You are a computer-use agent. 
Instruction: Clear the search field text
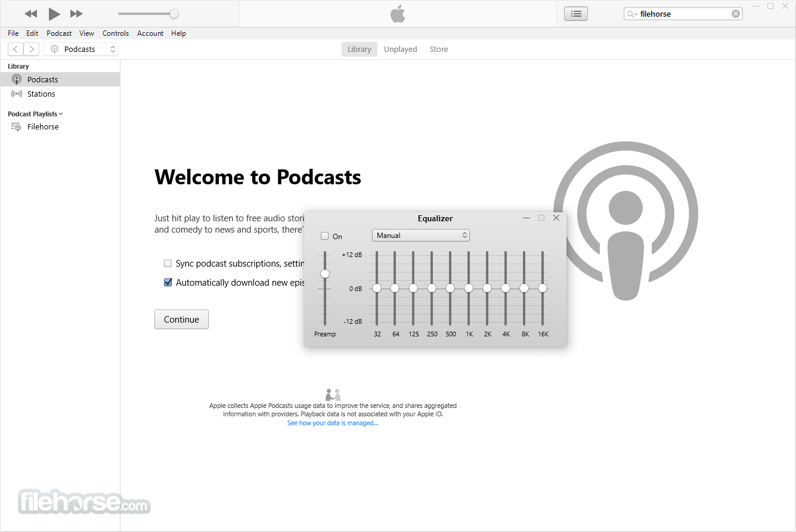736,14
